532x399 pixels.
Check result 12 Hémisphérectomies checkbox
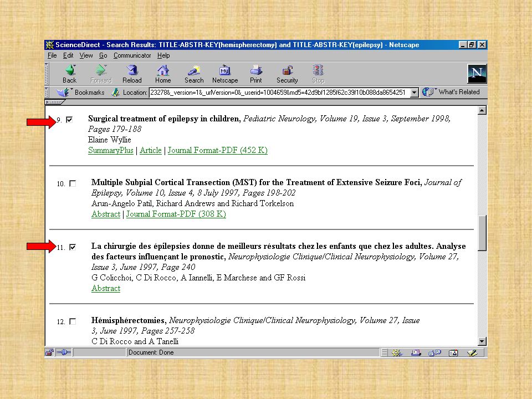point(73,321)
